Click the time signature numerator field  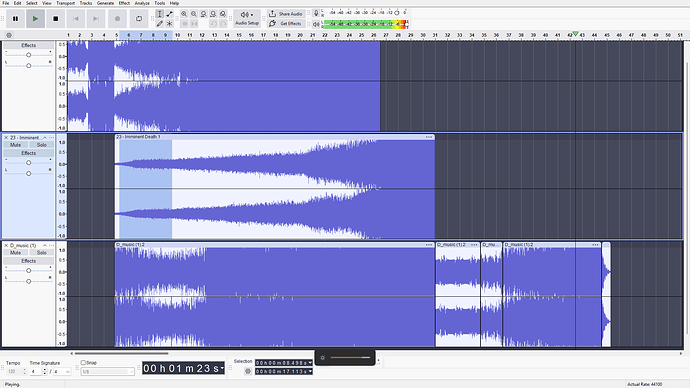[36, 372]
